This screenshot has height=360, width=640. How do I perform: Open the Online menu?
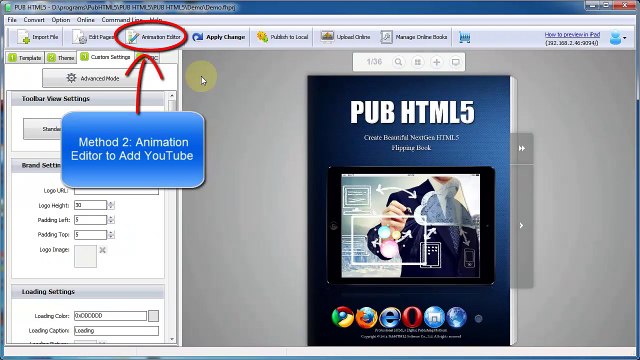pyautogui.click(x=86, y=20)
